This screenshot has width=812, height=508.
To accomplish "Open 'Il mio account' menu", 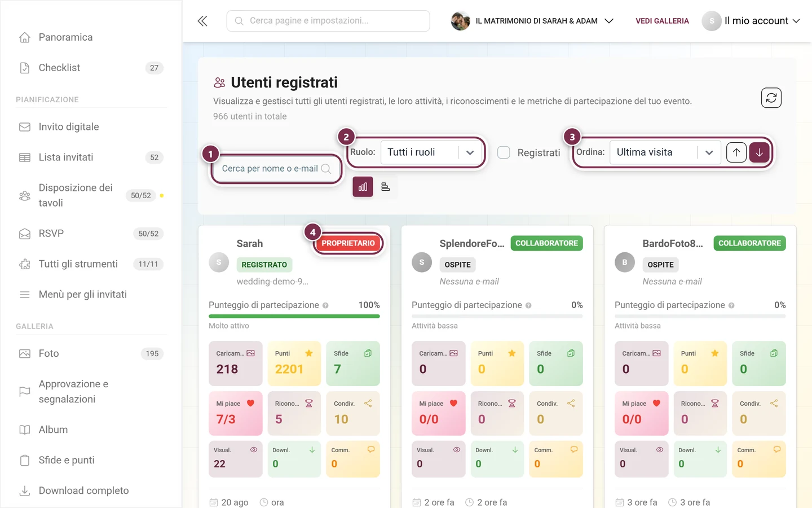I will click(751, 21).
